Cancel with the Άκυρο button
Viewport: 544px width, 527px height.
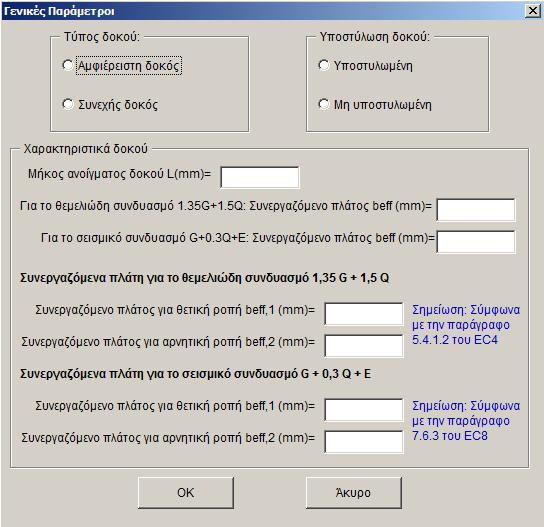354,493
